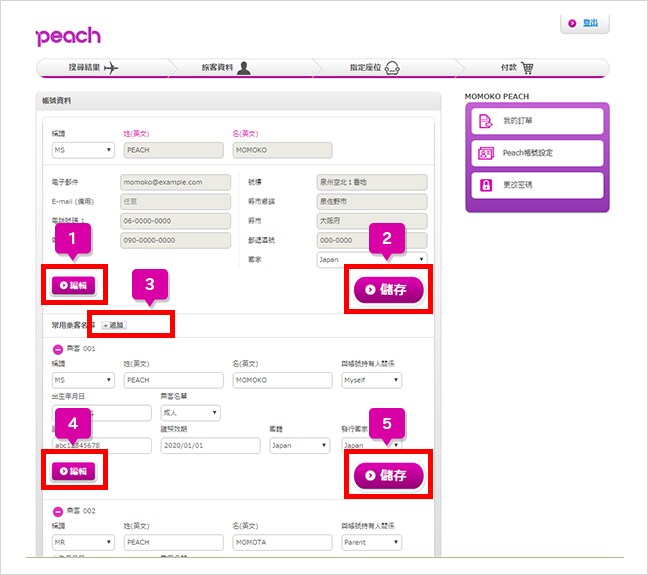Screen dimensions: 648x575
Task: Click the airplane icon in progress bar
Action: pos(111,67)
